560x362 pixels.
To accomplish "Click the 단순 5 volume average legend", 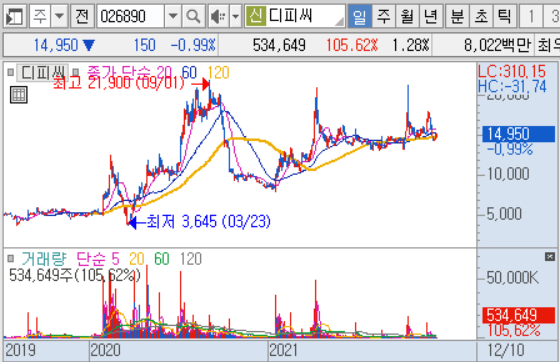I will coord(98,259).
